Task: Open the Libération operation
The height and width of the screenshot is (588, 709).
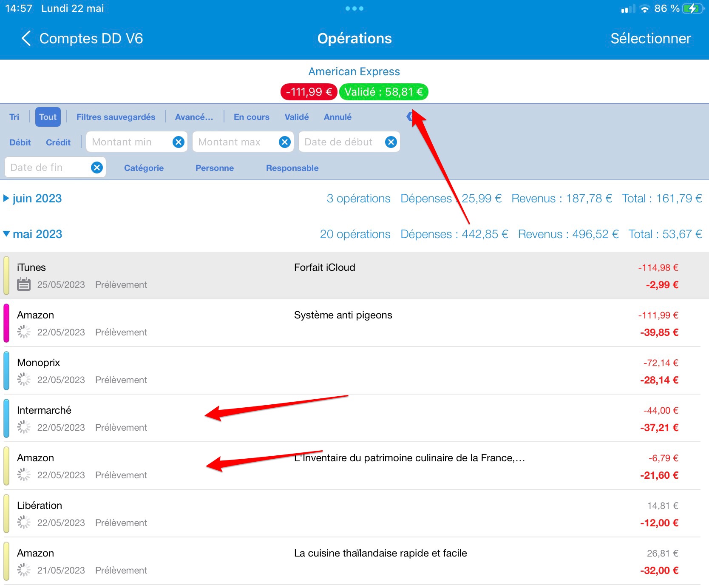Action: tap(354, 514)
